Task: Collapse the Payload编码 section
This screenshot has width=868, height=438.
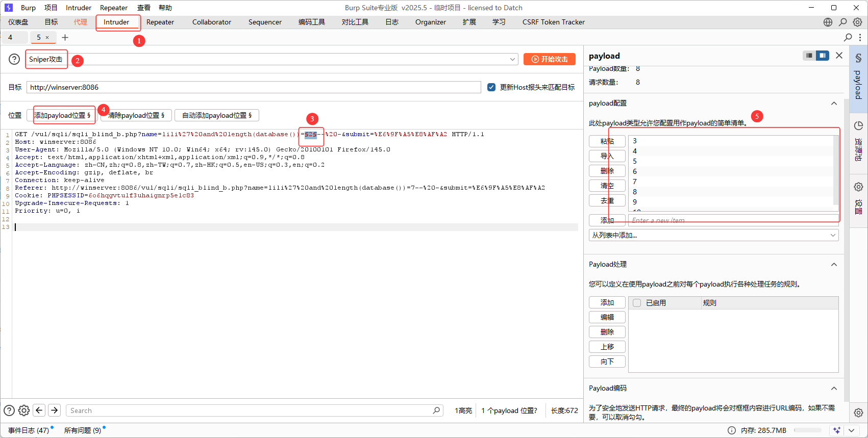Action: coord(834,389)
